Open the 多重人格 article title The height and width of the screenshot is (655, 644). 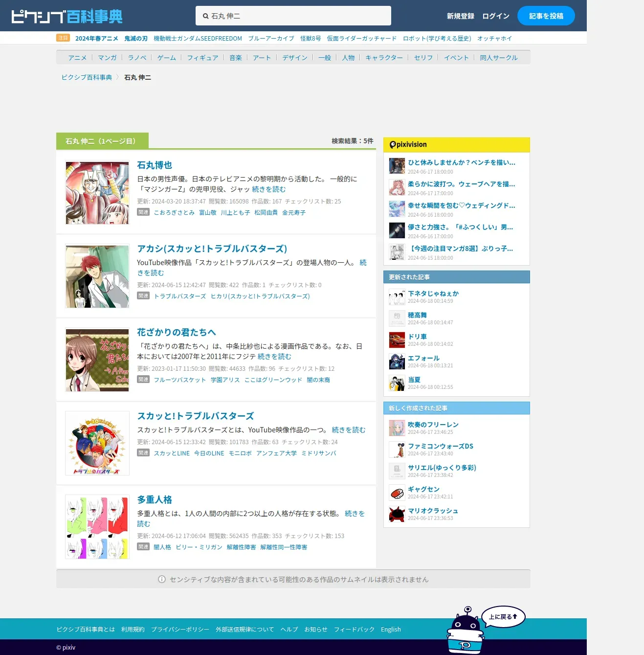click(x=155, y=500)
